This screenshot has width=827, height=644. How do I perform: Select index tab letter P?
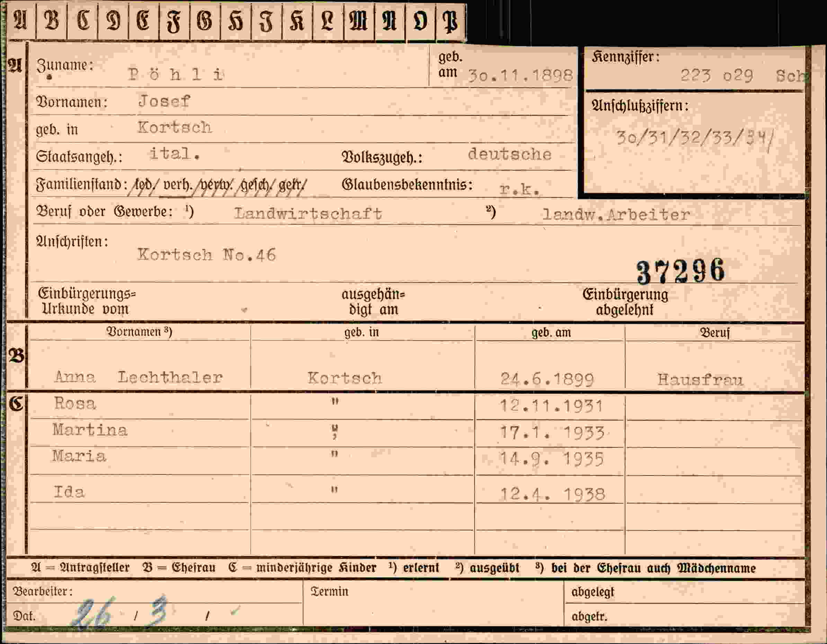451,21
